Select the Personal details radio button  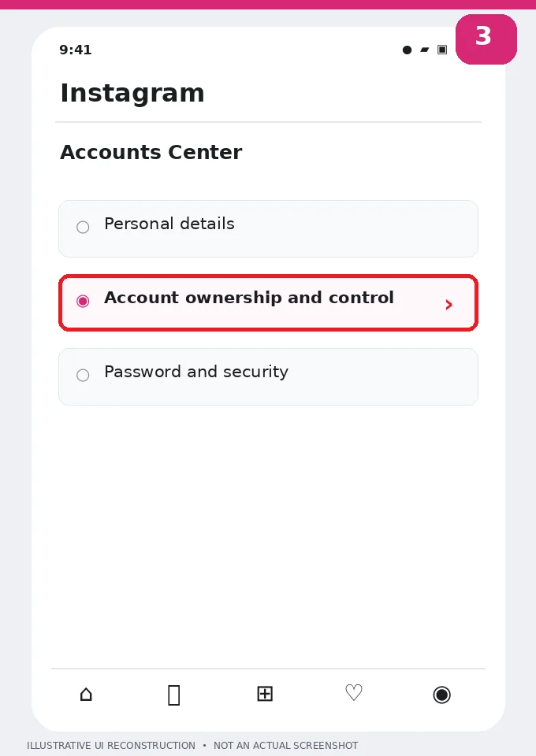pos(83,227)
